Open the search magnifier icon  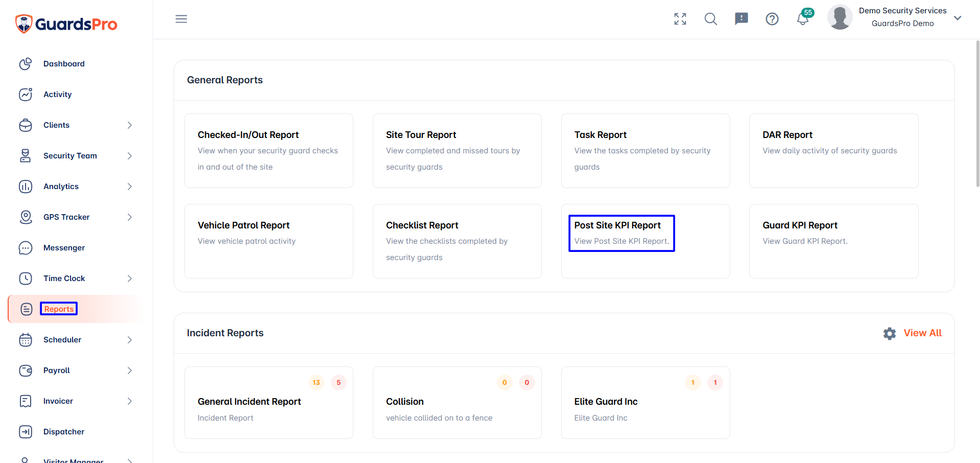[711, 19]
